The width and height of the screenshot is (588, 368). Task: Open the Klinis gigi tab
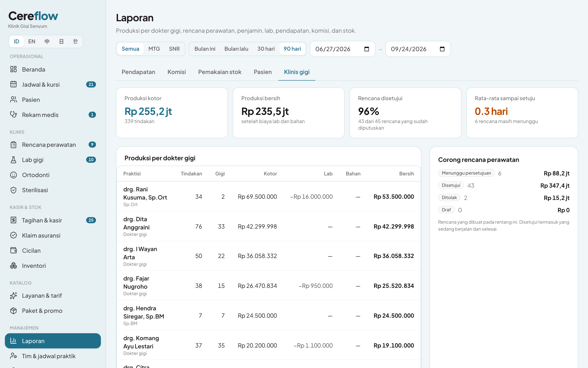pos(297,72)
